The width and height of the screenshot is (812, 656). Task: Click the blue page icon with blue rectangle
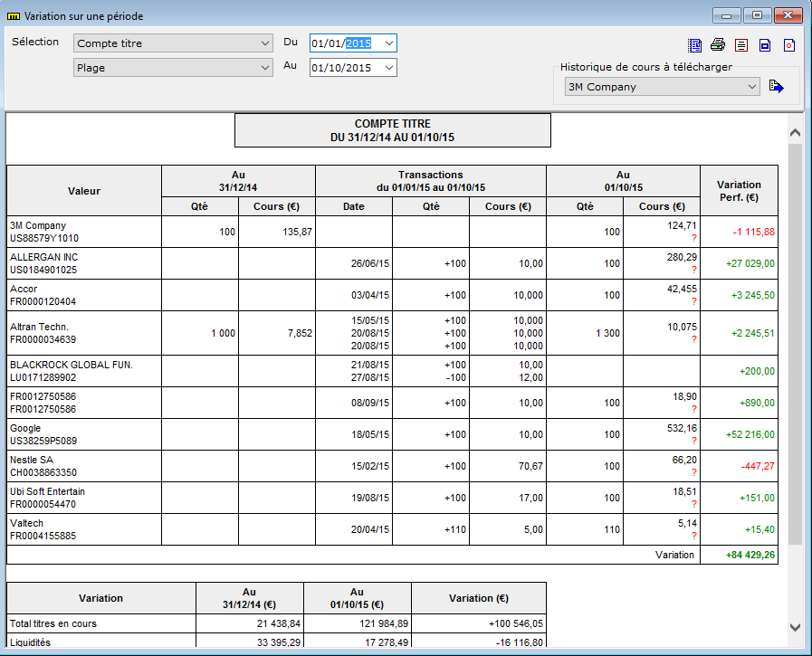pos(765,45)
